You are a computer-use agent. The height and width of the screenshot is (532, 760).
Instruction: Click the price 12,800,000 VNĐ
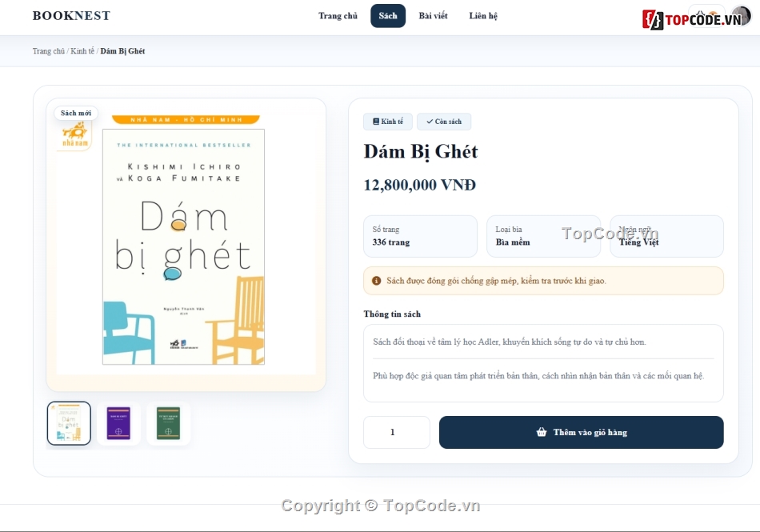pos(420,185)
